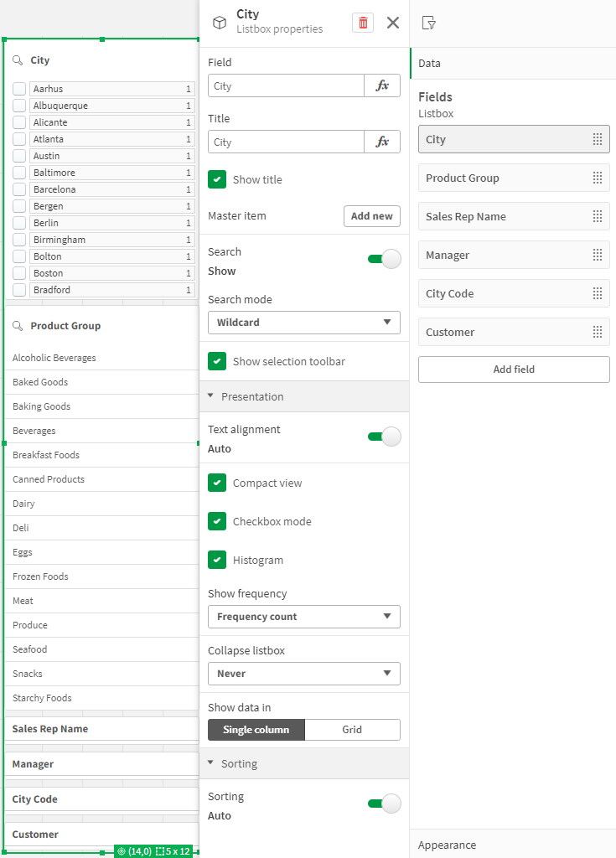
Task: Click the Add field button
Action: 513,369
